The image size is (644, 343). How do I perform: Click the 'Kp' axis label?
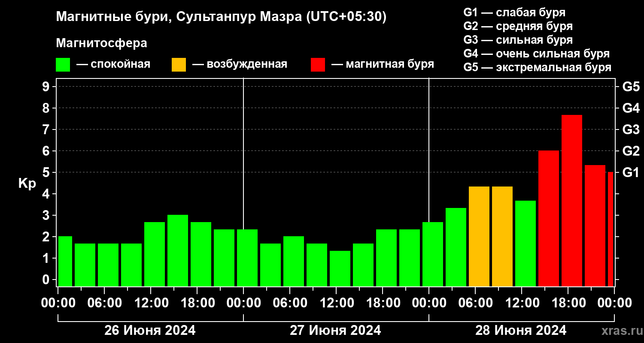27,183
